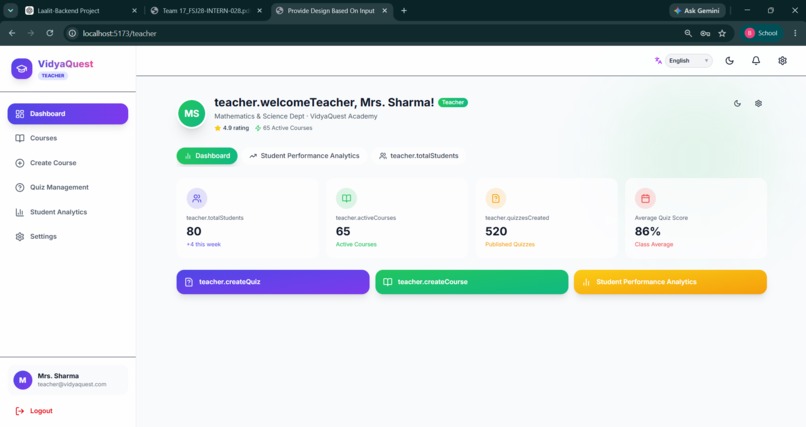Switch to Student Performance Analytics tab
Image resolution: width=806 pixels, height=427 pixels.
[x=304, y=156]
